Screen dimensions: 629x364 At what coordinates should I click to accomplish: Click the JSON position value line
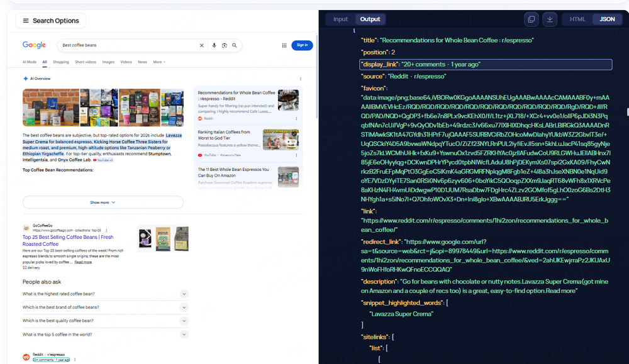378,53
